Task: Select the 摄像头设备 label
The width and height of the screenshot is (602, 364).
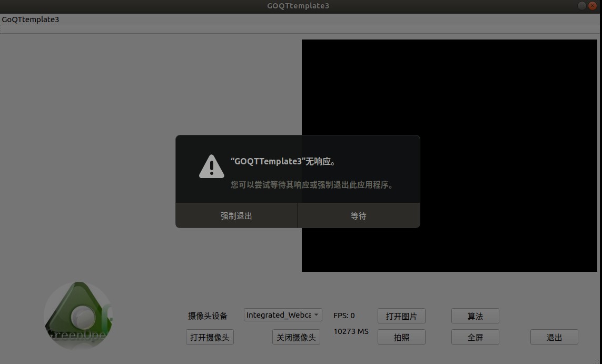Action: coord(208,316)
